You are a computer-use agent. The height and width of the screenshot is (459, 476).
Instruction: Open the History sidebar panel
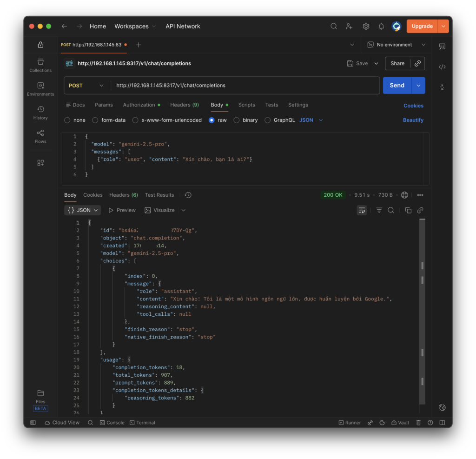[40, 113]
